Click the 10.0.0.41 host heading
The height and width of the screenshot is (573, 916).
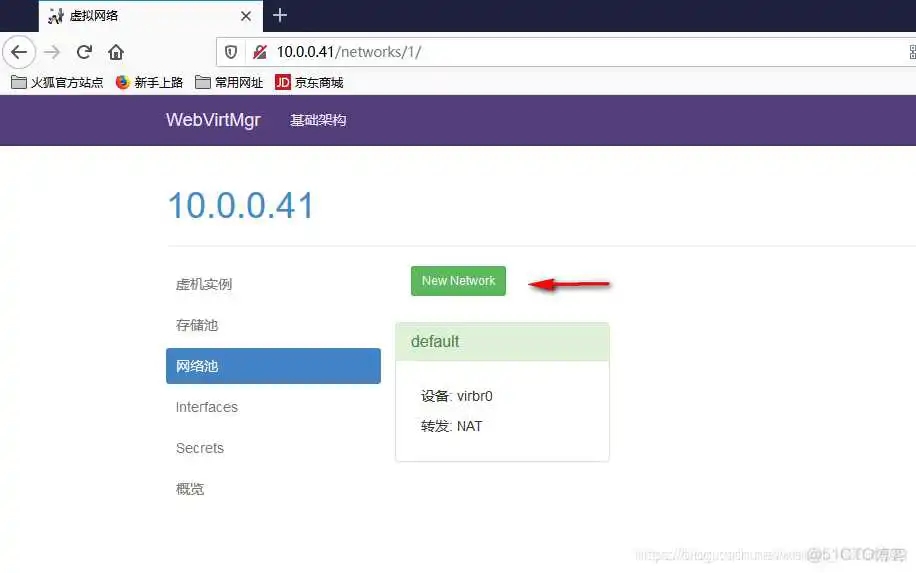[x=241, y=206]
